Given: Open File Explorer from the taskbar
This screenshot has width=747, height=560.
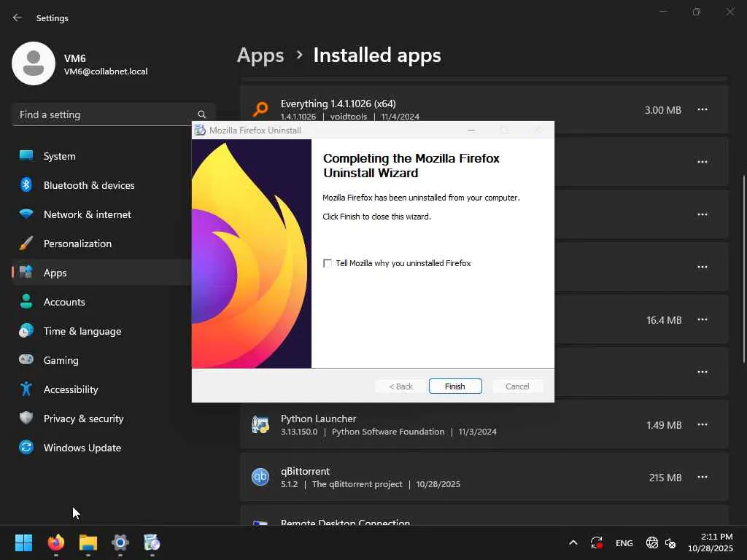Looking at the screenshot, I should point(88,542).
